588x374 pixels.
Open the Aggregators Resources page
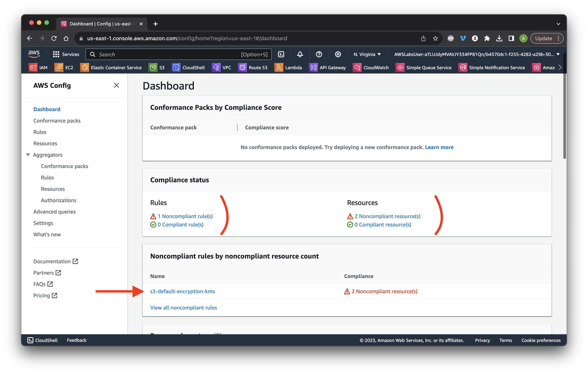53,189
